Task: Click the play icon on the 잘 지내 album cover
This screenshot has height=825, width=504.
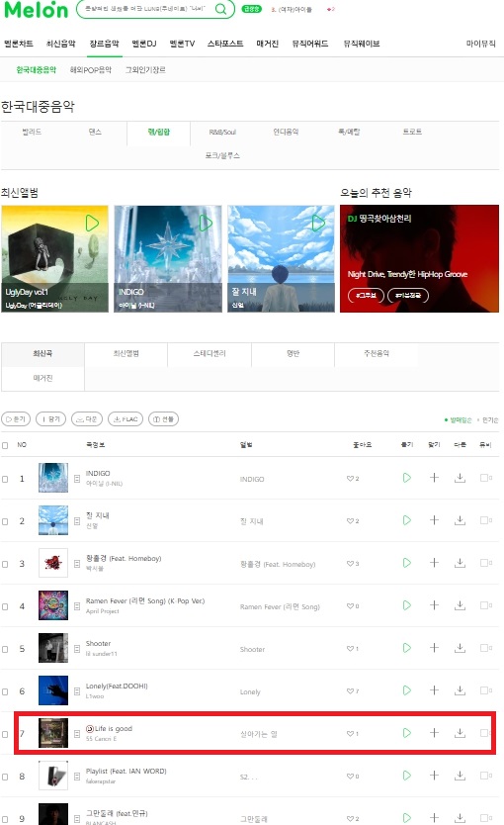Action: click(318, 224)
